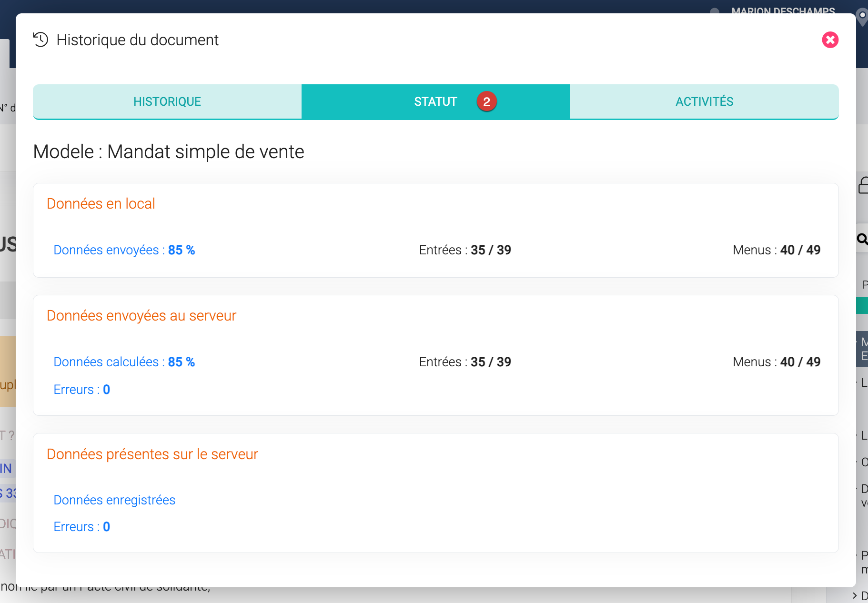Click the location pin icon top right

(862, 16)
